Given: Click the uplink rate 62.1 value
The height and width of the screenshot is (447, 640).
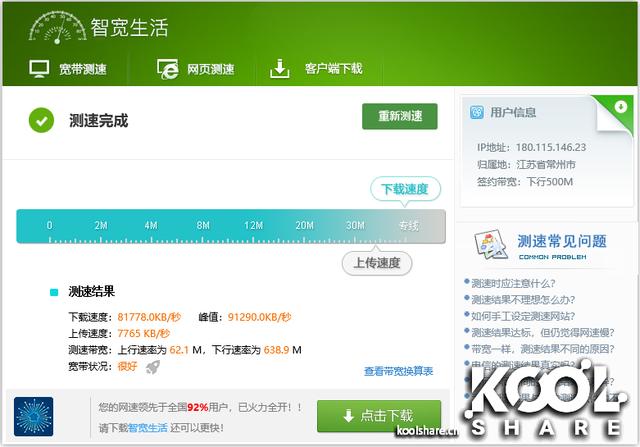Looking at the screenshot, I should (x=179, y=350).
